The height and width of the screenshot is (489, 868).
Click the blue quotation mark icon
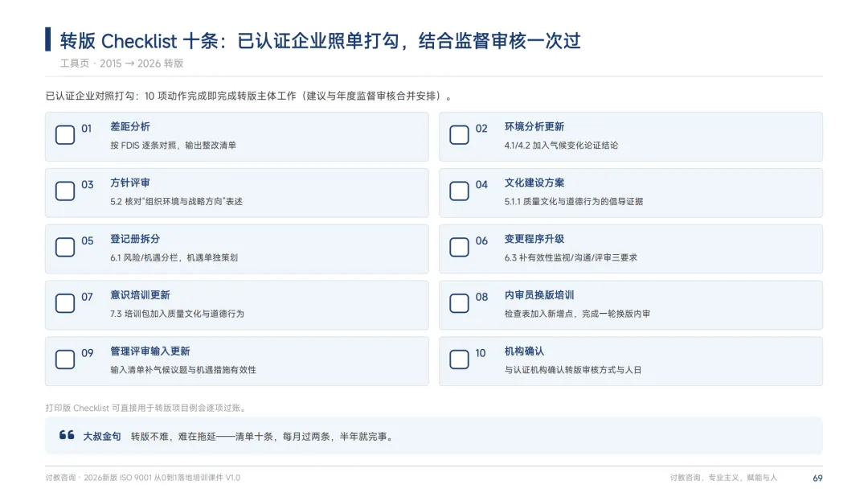pyautogui.click(x=67, y=435)
